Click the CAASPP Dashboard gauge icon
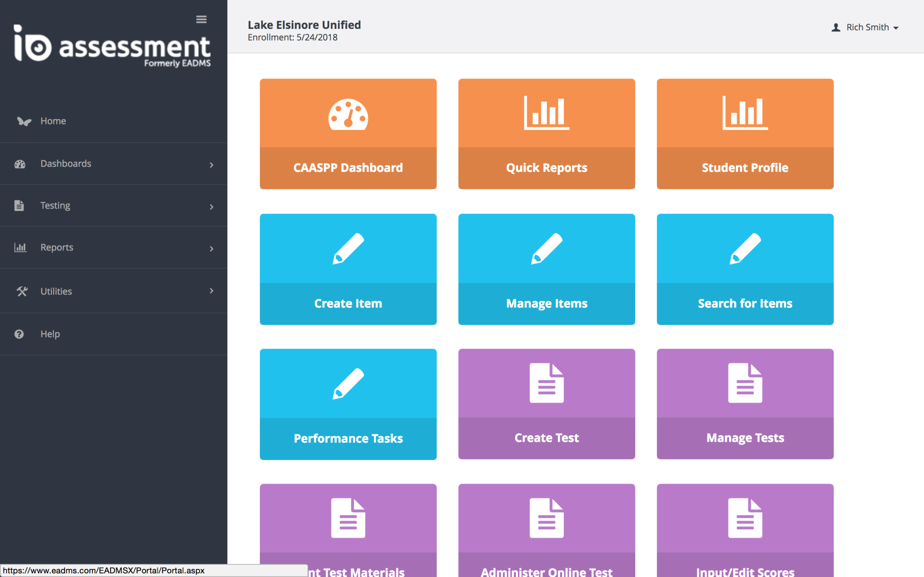The width and height of the screenshot is (924, 577). 348,114
